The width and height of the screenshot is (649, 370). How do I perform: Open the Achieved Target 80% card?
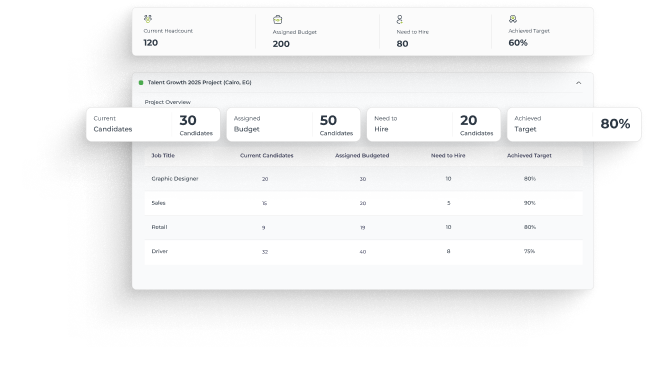574,125
